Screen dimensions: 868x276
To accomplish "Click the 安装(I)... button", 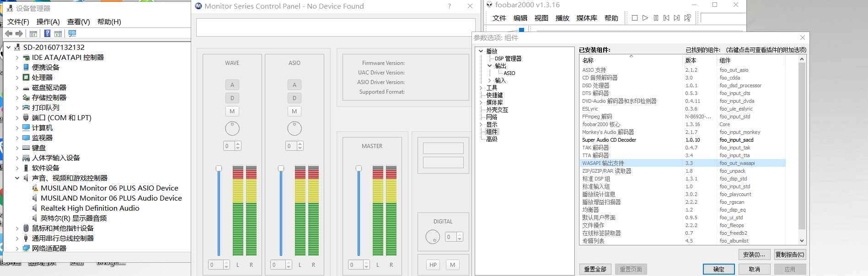I will [x=755, y=255].
